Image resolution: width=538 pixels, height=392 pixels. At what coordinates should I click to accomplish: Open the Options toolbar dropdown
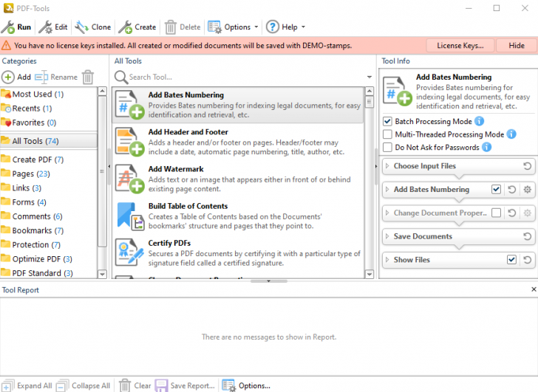click(x=233, y=27)
